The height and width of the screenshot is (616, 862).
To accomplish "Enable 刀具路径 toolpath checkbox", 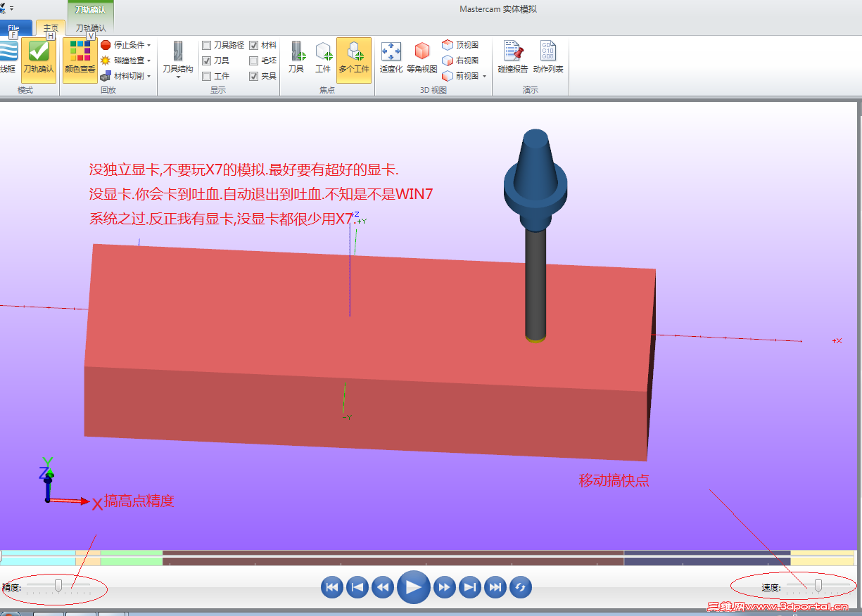I will (207, 45).
